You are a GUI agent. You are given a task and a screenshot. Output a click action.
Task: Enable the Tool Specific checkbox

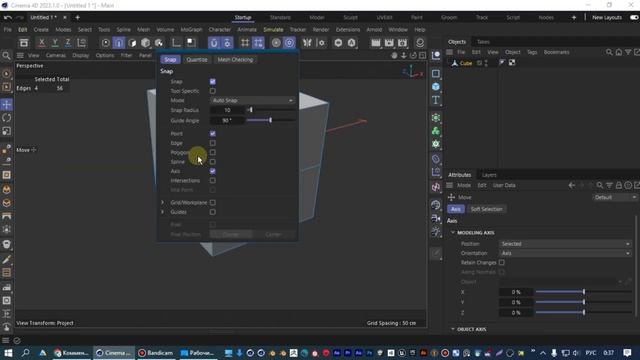pos(213,91)
